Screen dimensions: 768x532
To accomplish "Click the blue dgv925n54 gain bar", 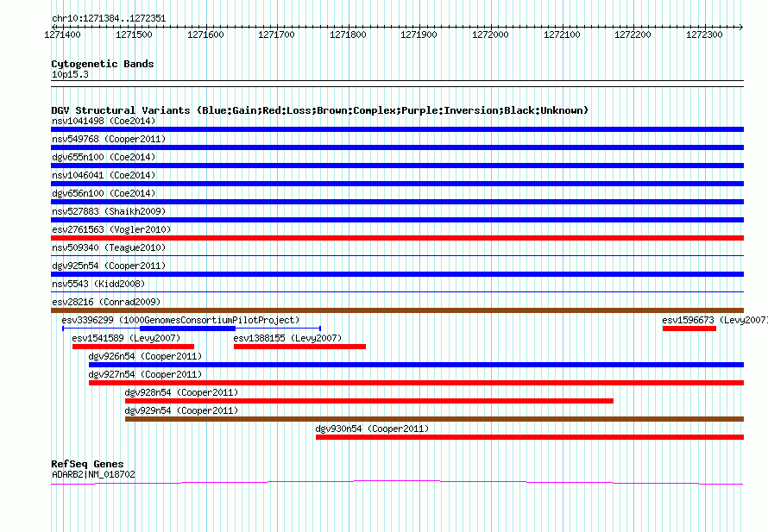I will (397, 274).
